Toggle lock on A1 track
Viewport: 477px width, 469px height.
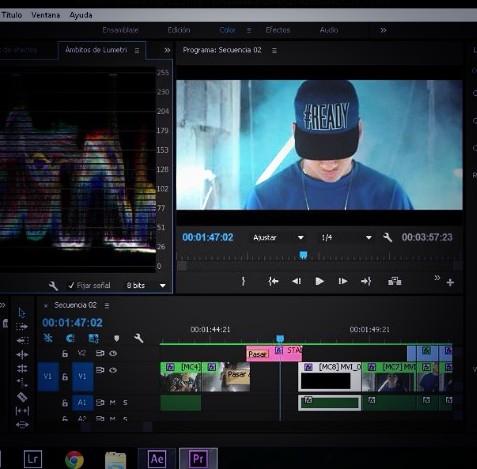[65, 403]
